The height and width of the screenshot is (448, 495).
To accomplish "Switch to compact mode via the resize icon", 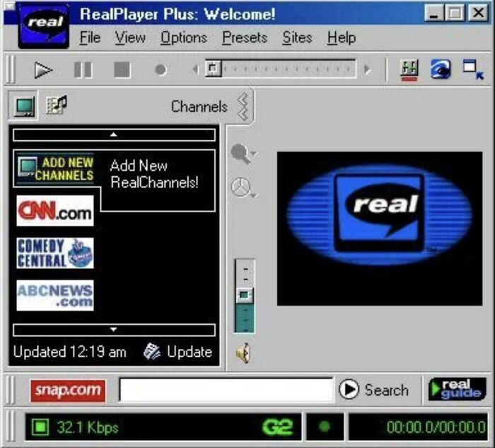I will pyautogui.click(x=472, y=69).
